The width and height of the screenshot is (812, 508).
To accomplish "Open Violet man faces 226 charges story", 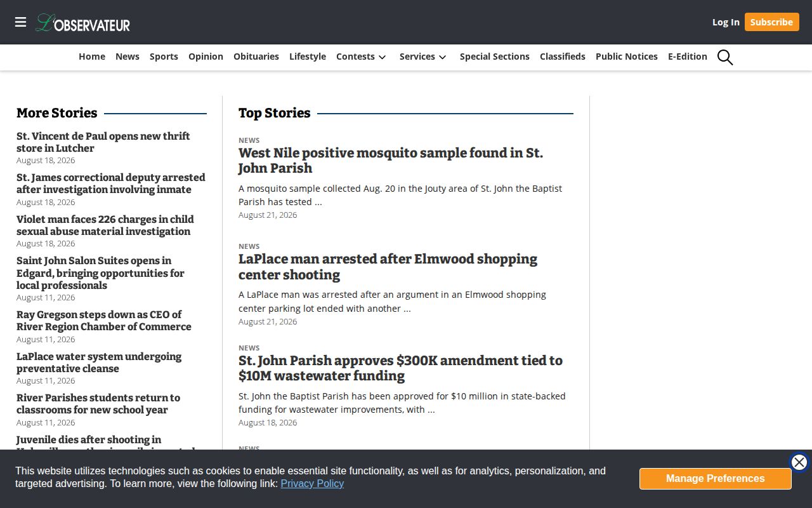I will [x=105, y=225].
